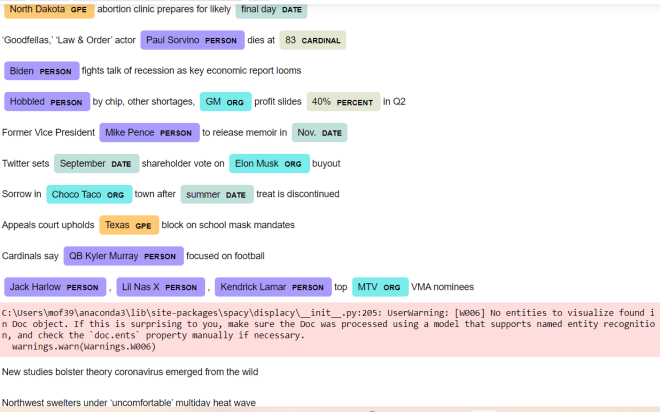Click the 'dies at' text
The width and height of the screenshot is (660, 412).
tap(261, 40)
